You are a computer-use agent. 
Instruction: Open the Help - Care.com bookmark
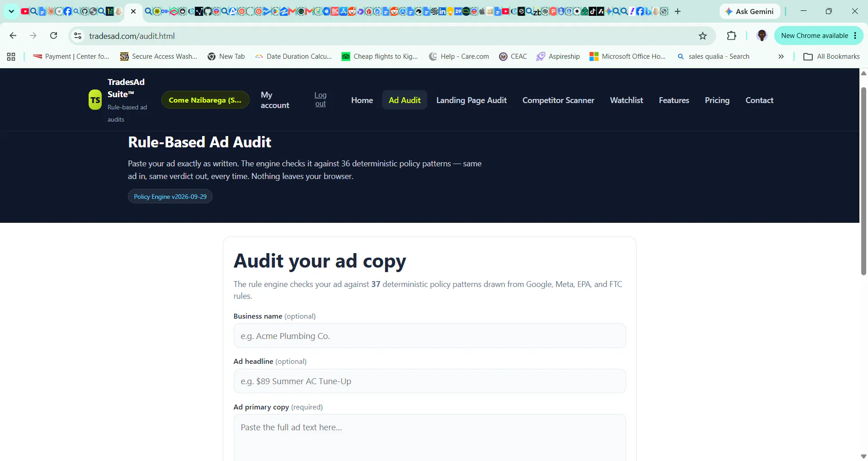point(459,56)
